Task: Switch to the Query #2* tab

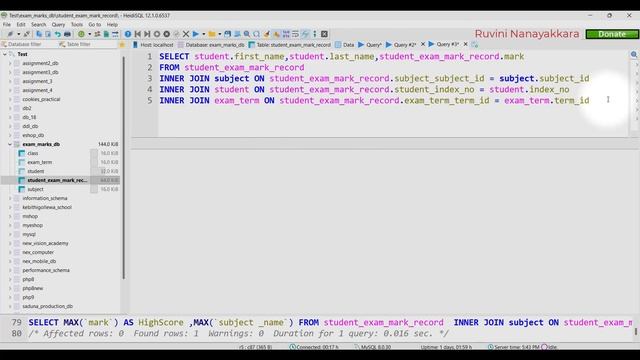Action: [x=401, y=44]
